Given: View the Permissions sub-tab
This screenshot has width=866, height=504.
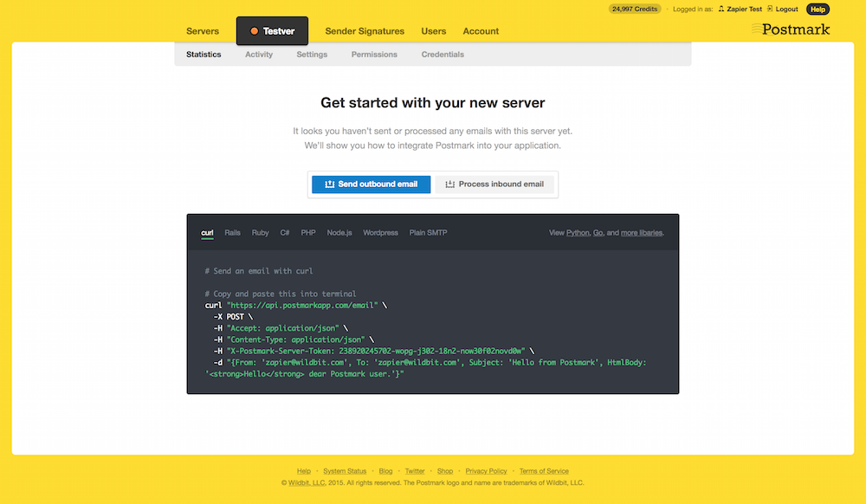Looking at the screenshot, I should [x=374, y=55].
